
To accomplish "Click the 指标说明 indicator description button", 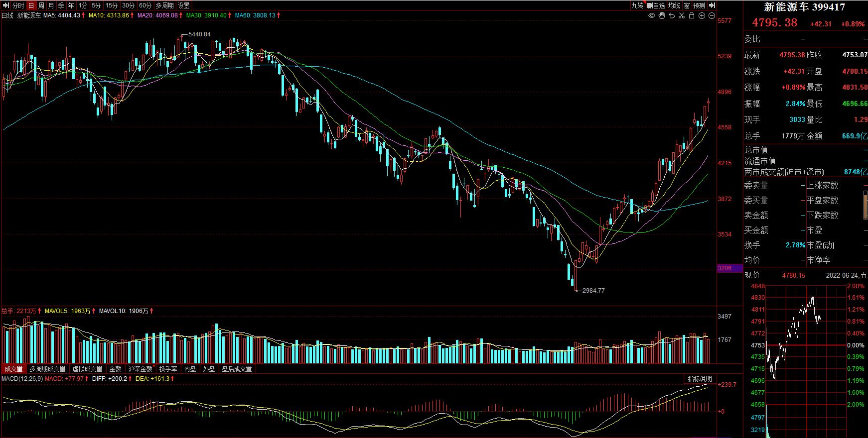I will point(700,379).
